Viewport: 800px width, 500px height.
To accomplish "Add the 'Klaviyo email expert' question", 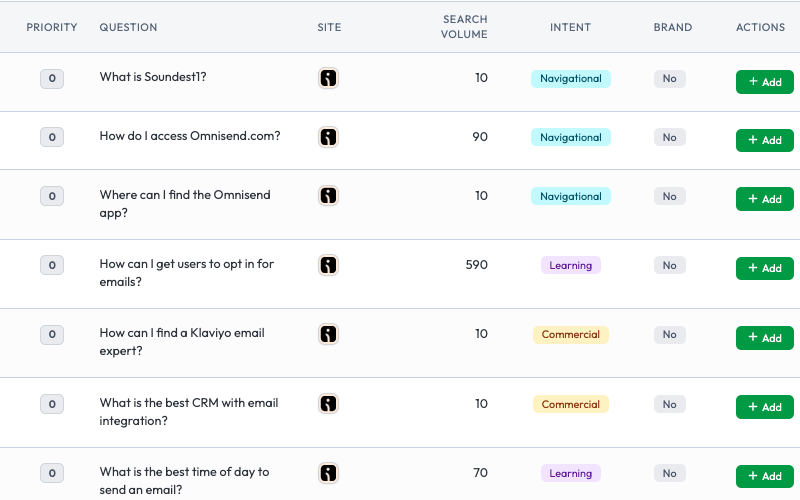I will point(765,338).
